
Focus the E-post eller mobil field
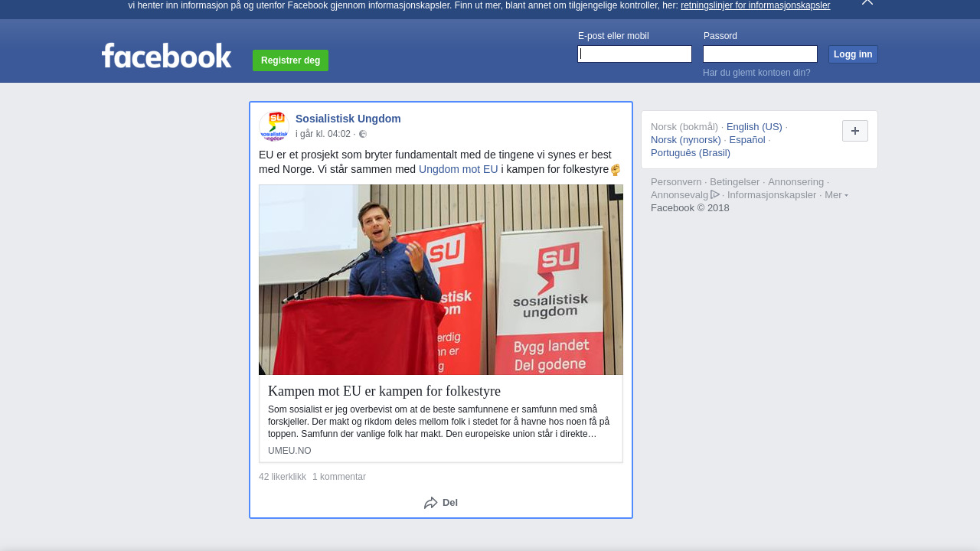pos(635,54)
